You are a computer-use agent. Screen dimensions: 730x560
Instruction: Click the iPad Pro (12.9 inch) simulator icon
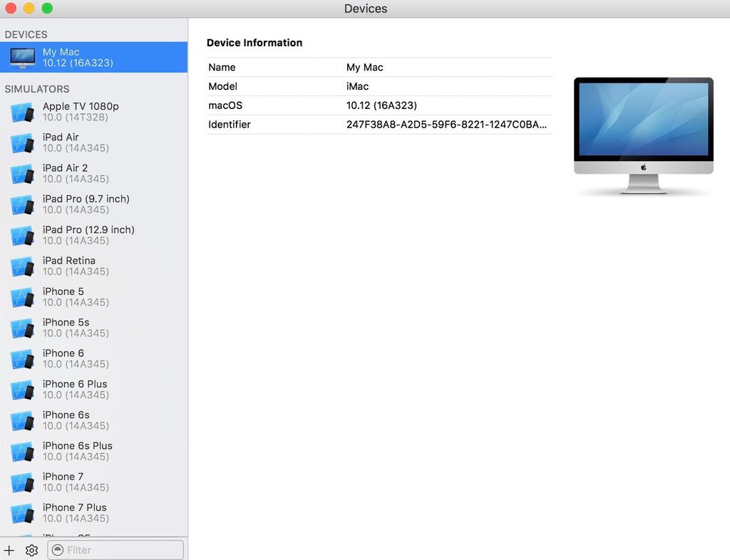coord(22,235)
